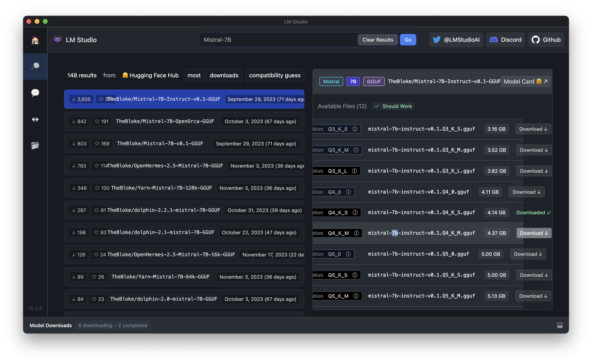Open the AI Chat sidebar icon

[35, 93]
